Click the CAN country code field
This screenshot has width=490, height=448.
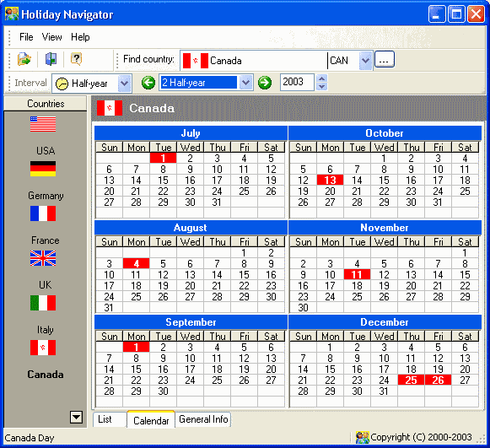[x=343, y=61]
